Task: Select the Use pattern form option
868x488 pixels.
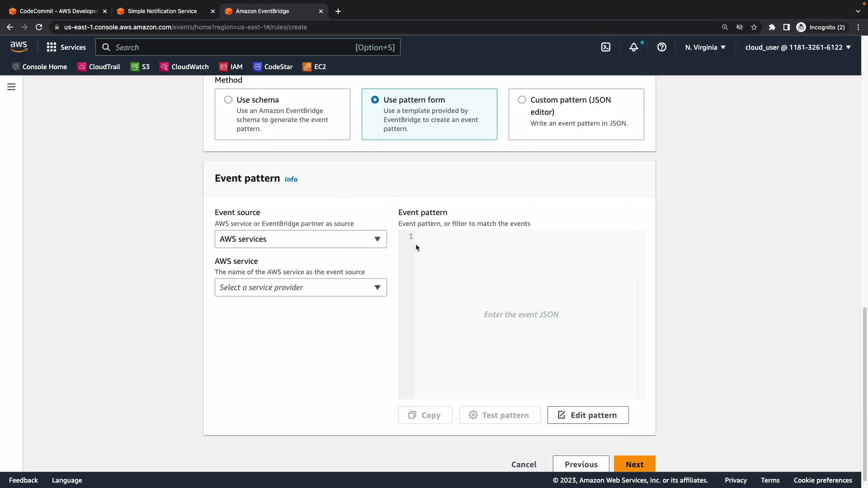Action: point(375,99)
